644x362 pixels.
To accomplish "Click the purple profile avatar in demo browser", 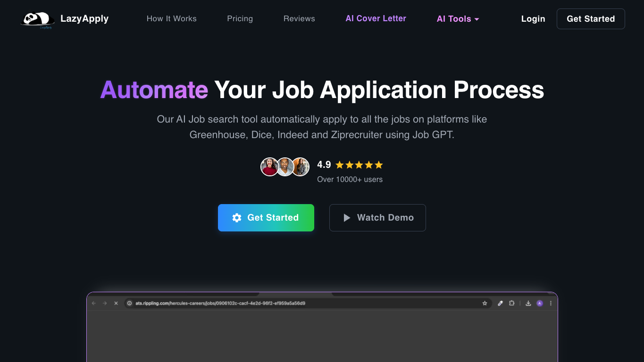I will [540, 304].
